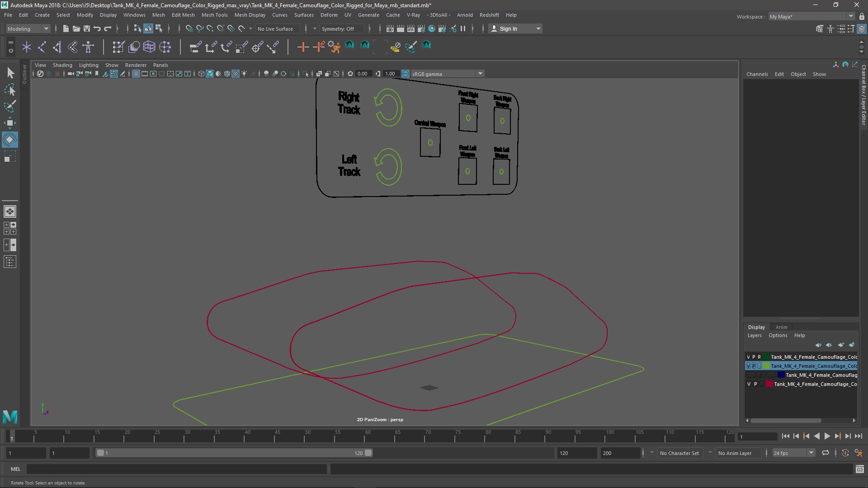This screenshot has height=488, width=868.
Task: Expand the Sign In dropdown arrow
Action: 538,28
